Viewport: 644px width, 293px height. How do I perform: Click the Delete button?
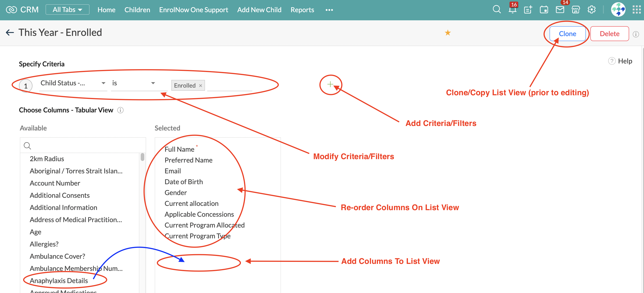pyautogui.click(x=609, y=34)
